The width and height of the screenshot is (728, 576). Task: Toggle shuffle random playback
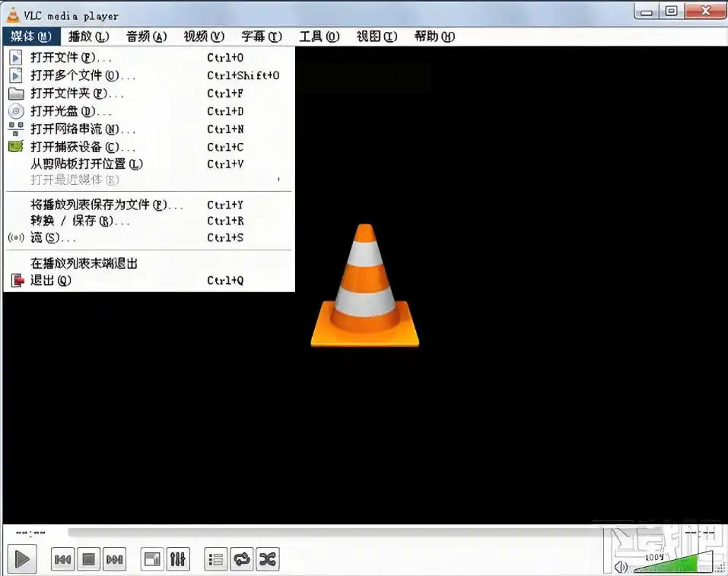pos(268,558)
